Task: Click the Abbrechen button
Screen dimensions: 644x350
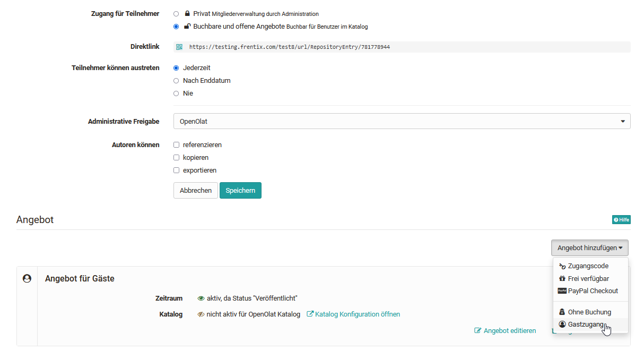Action: 195,191
